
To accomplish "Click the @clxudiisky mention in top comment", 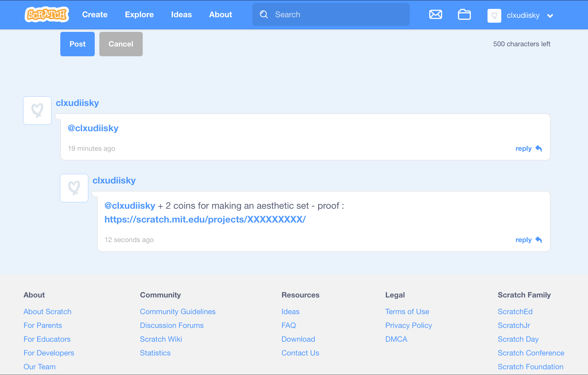I will click(93, 128).
